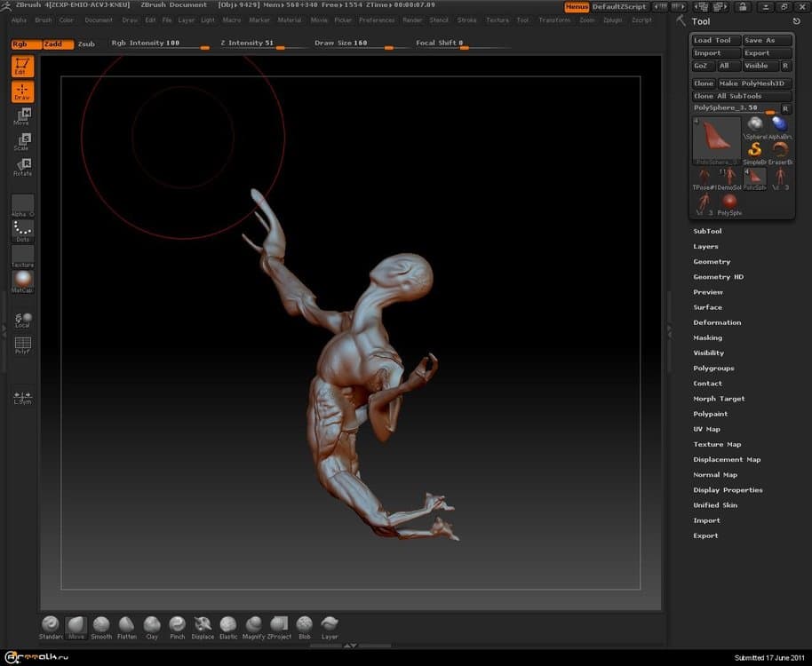
Task: Open the MatCap material picker
Action: point(22,281)
